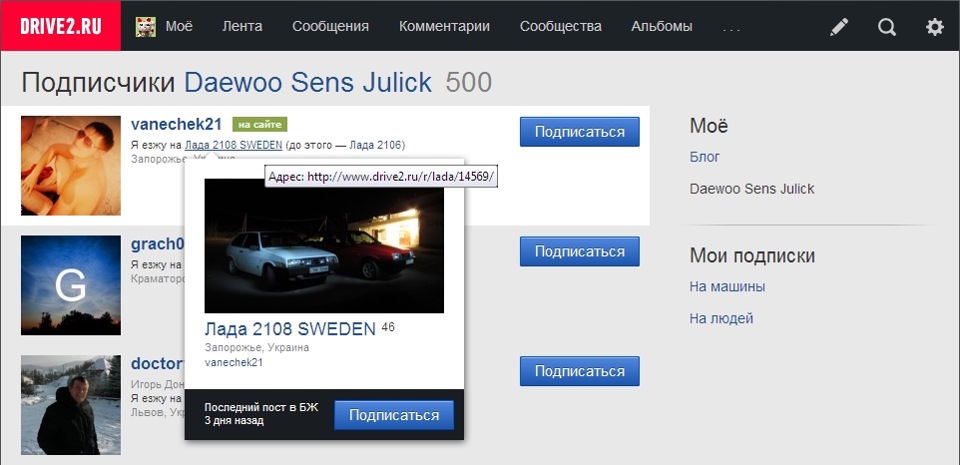
Task: Open vanechek21 username link in first row
Action: pyautogui.click(x=176, y=124)
